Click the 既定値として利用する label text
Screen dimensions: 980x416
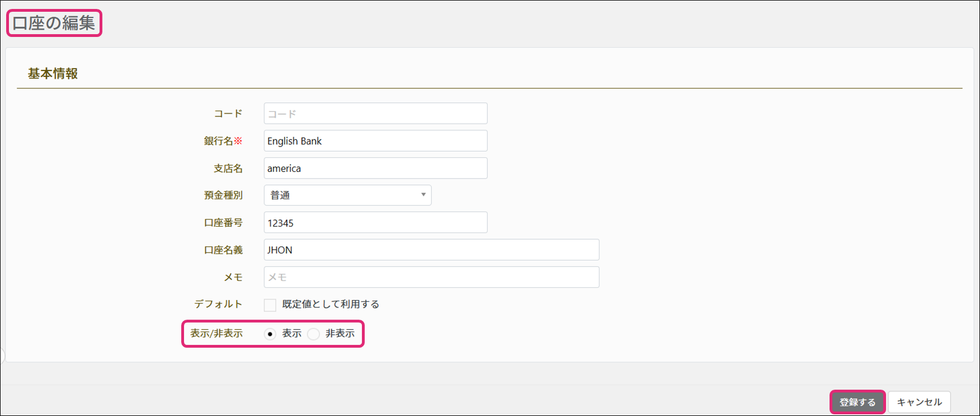(x=331, y=305)
